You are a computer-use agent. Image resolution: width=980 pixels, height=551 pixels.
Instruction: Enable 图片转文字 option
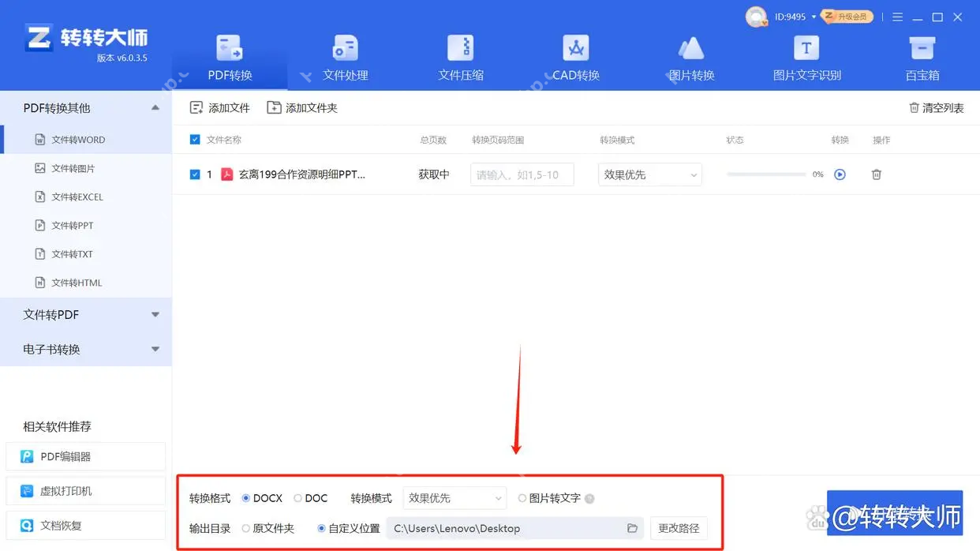tap(522, 498)
